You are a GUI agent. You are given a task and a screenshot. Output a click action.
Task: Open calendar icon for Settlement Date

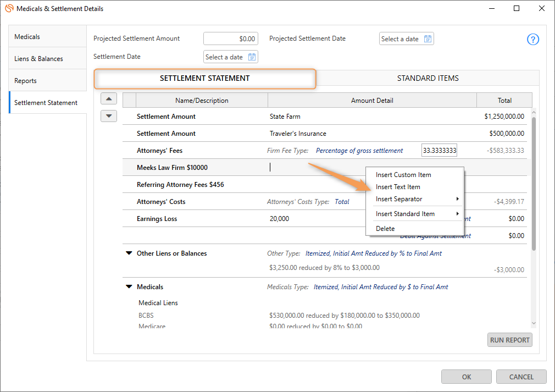[252, 57]
